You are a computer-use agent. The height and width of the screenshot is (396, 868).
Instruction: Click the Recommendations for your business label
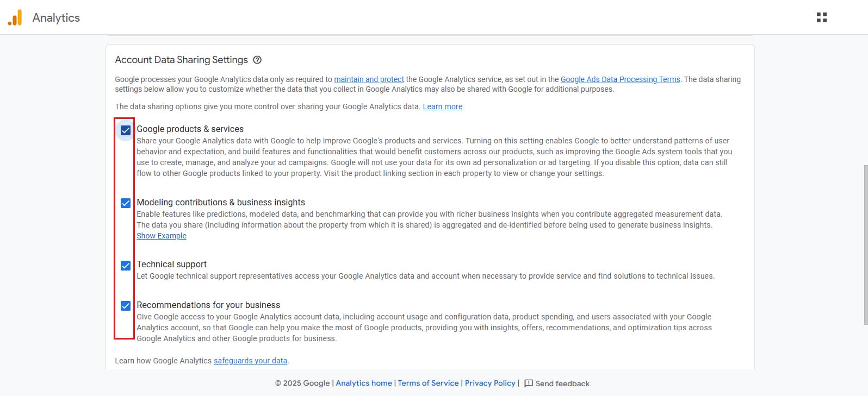[208, 305]
